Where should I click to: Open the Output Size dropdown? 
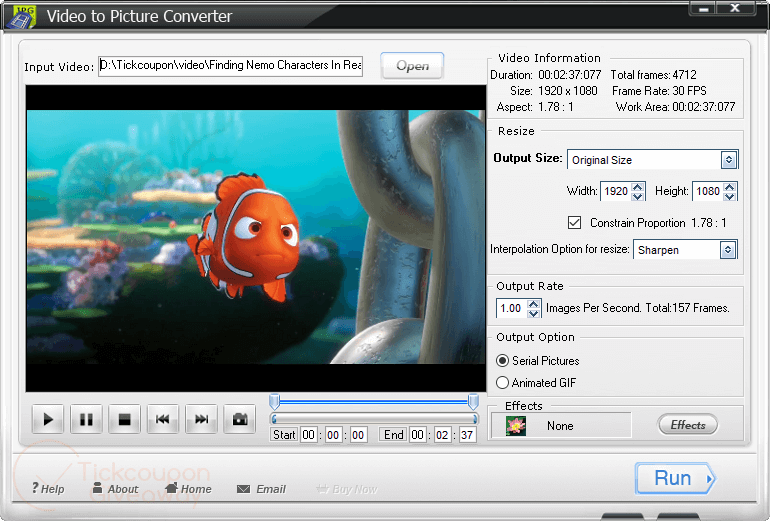(729, 160)
